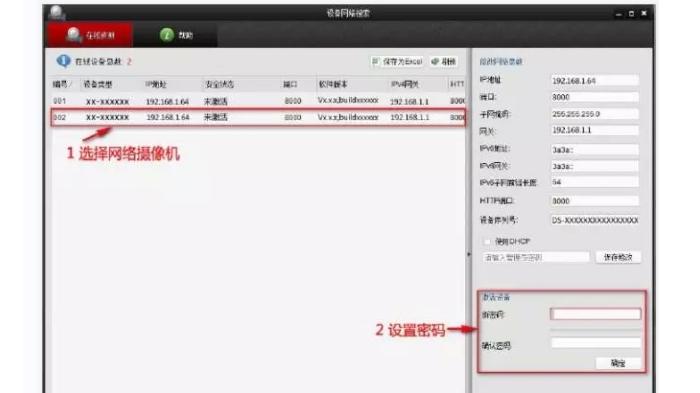
Task: Click the password strength bar
Action: pos(596,330)
